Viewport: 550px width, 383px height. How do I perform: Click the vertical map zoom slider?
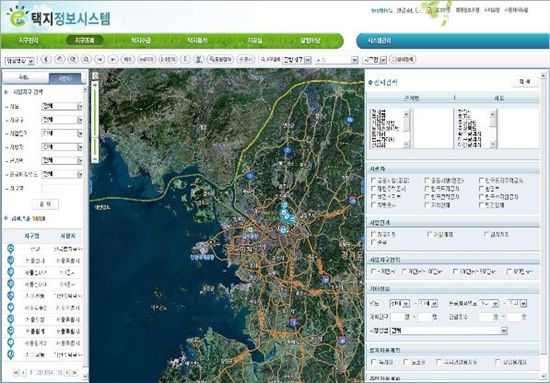point(95,119)
